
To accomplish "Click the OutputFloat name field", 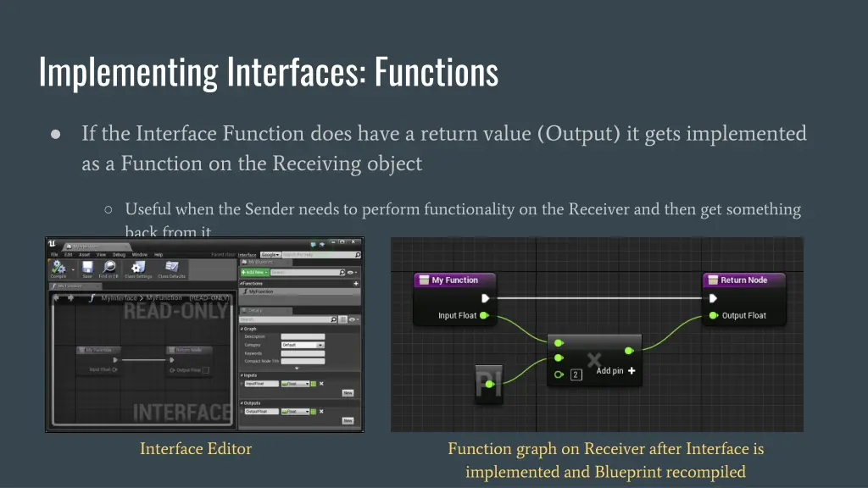I will coord(261,411).
